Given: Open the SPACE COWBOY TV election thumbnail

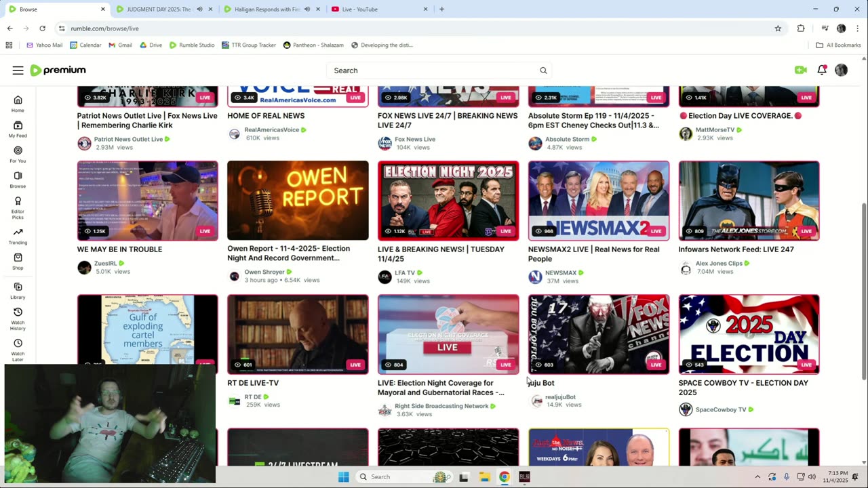Looking at the screenshot, I should pyautogui.click(x=749, y=334).
